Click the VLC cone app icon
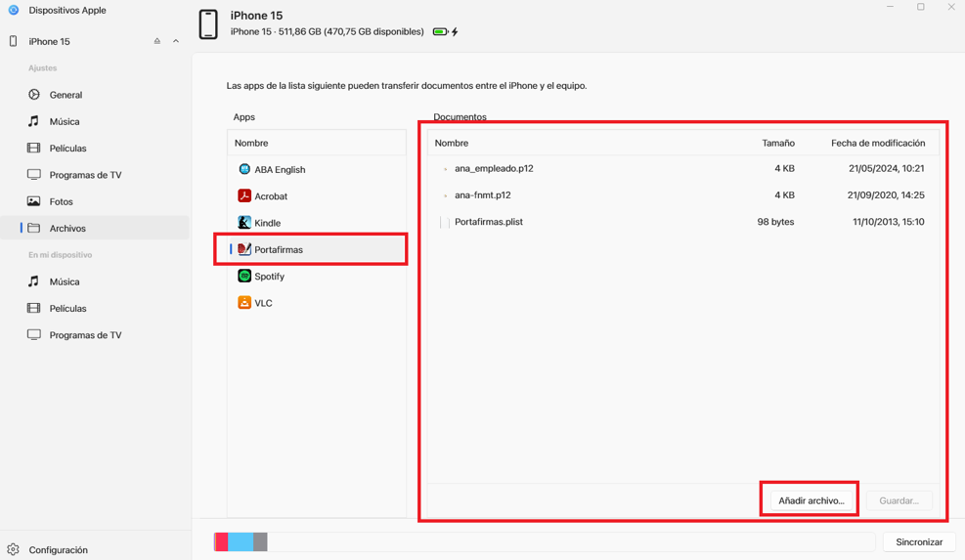Image resolution: width=965 pixels, height=560 pixels. [x=244, y=302]
